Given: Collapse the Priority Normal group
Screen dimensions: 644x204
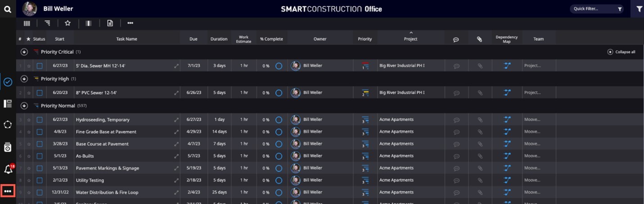Looking at the screenshot, I should (x=24, y=106).
